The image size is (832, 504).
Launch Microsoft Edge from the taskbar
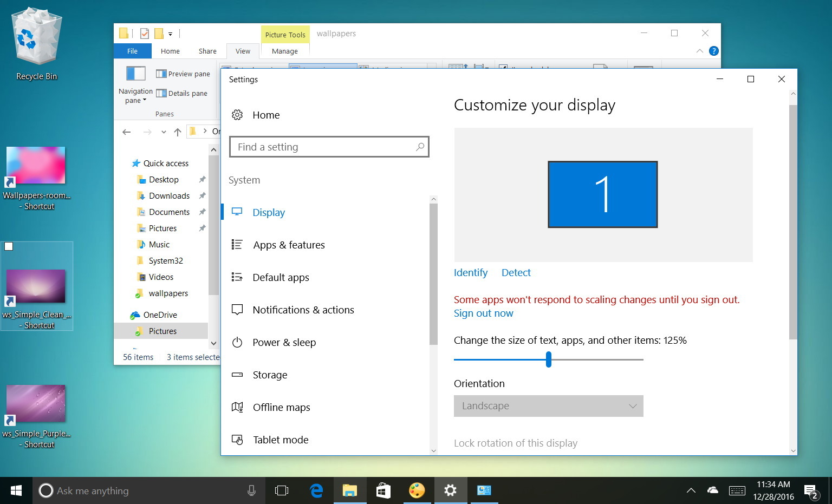[316, 490]
